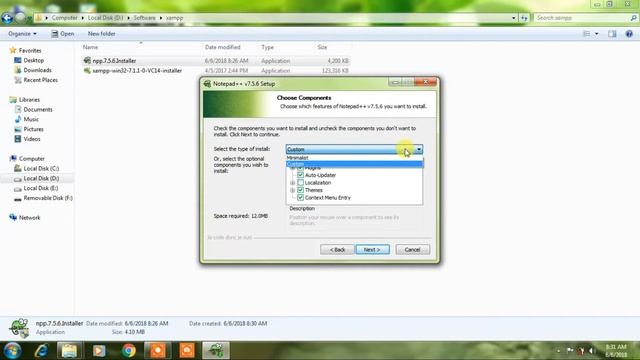Screen dimensions: 640x360
Task: Click the Open toolbar button
Action: click(x=62, y=34)
